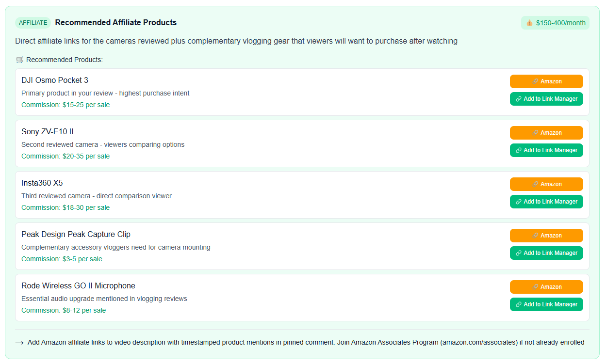The height and width of the screenshot is (364, 606).
Task: Click the Insta360 X5 commission text
Action: (66, 207)
